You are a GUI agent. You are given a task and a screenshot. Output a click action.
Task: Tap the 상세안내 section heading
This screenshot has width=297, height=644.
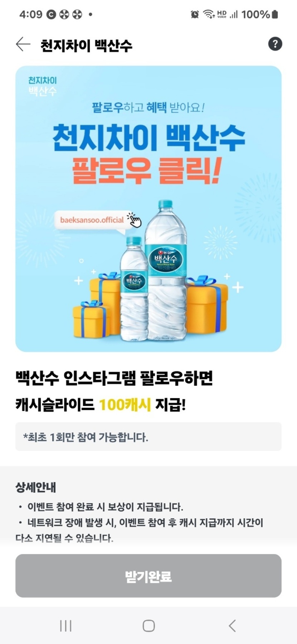pyautogui.click(x=35, y=487)
